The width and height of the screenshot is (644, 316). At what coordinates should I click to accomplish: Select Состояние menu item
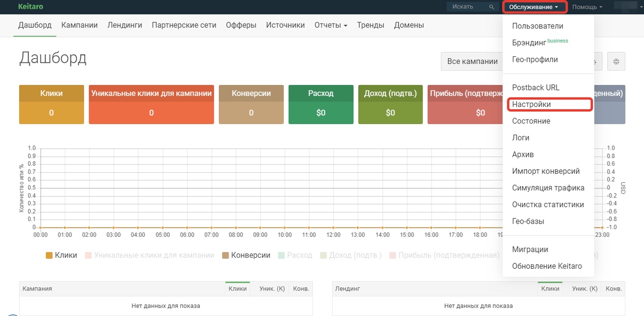point(548,121)
